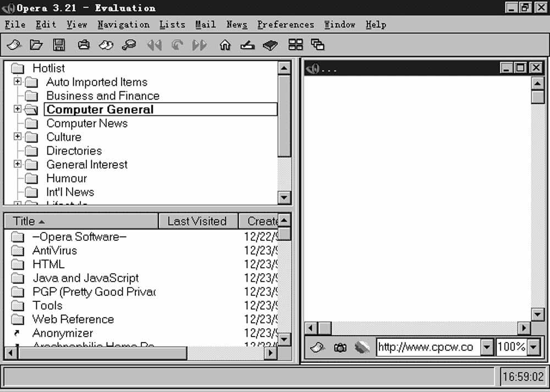This screenshot has height=392, width=550.
Task: Open the 100% zoom dropdown arrow
Action: click(x=533, y=347)
